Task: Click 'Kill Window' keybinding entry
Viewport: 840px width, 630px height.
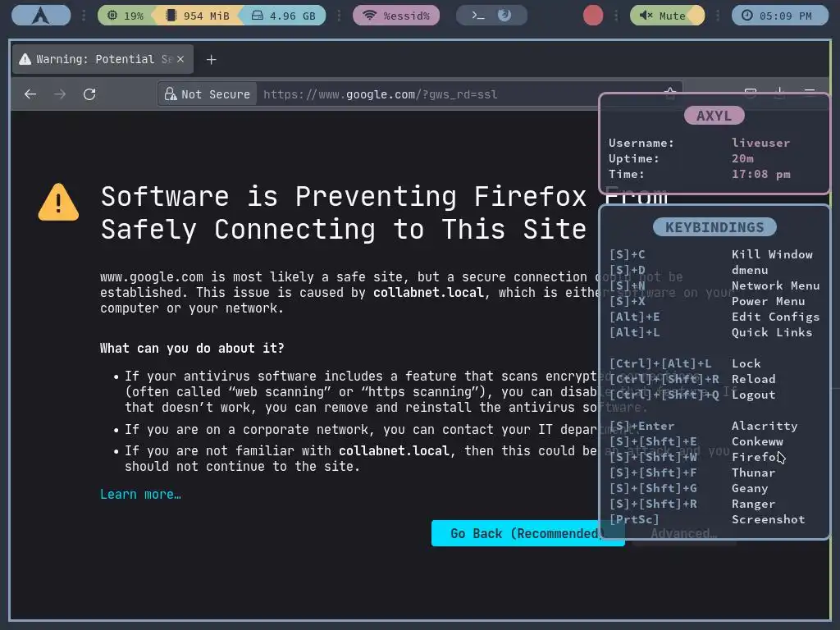Action: tap(772, 254)
